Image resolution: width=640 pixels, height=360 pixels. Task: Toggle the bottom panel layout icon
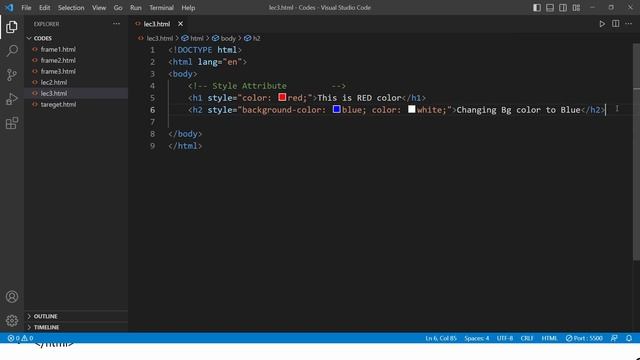550,8
